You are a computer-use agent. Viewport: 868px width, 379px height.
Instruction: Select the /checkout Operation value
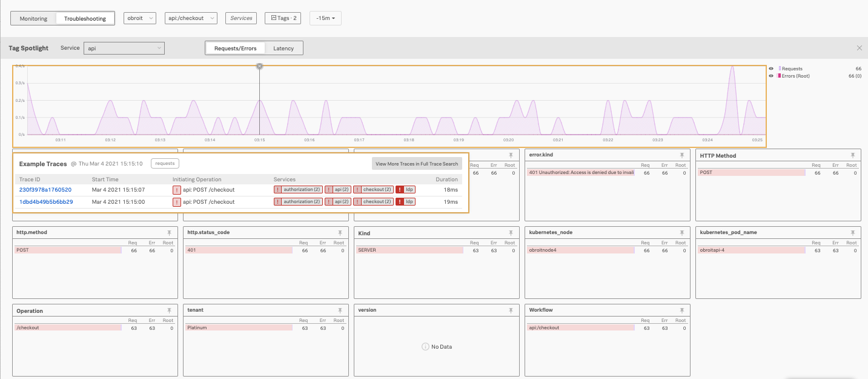(x=68, y=327)
